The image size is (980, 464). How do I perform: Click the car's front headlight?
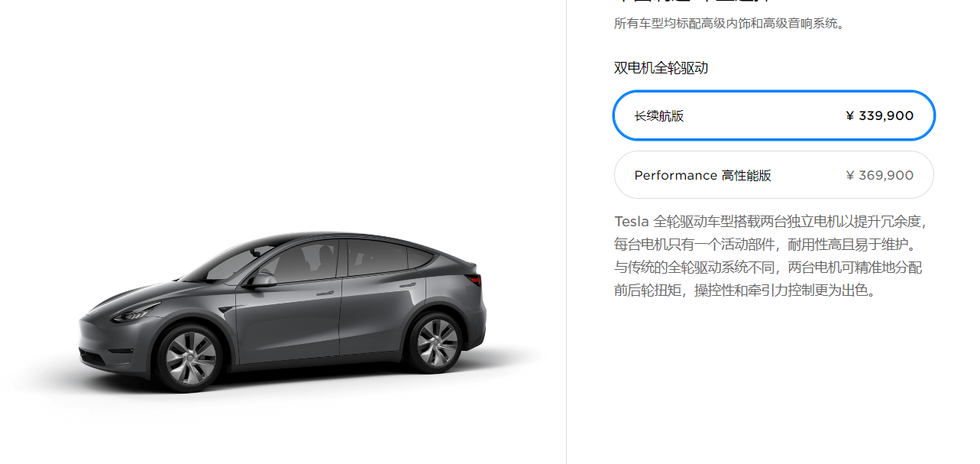136,312
